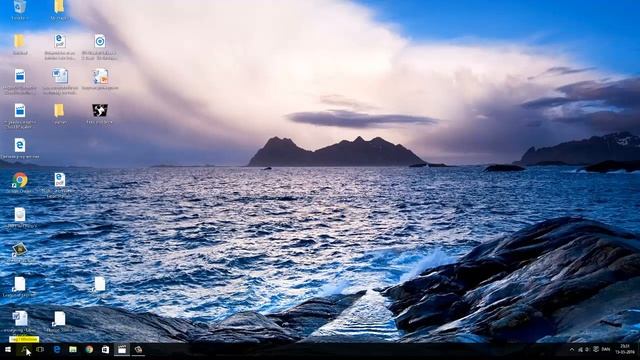Switch to Movies & TV clapperboard taskbar app
The image size is (640, 360).
coord(122,350)
